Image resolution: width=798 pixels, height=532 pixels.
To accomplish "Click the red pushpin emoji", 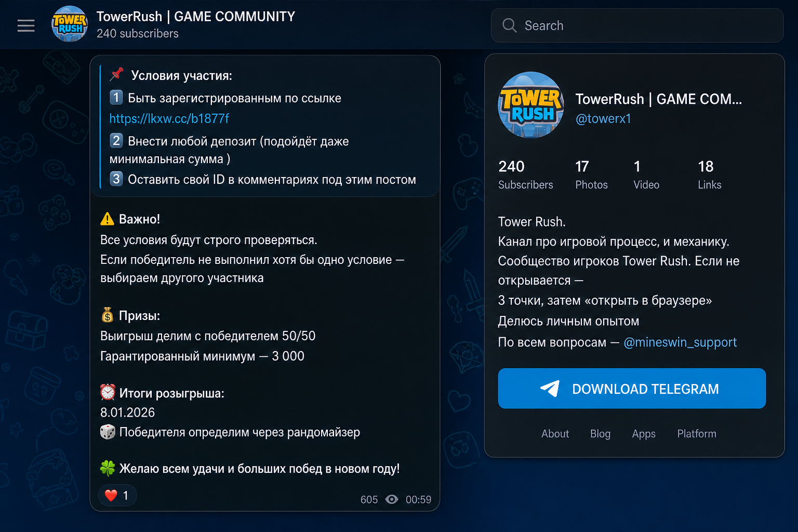I will tap(117, 74).
